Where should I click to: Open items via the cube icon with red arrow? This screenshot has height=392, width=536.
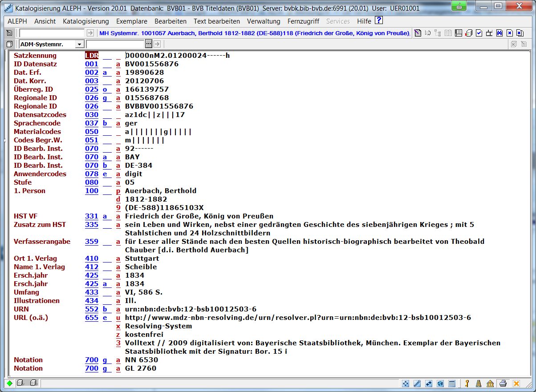[x=468, y=33]
